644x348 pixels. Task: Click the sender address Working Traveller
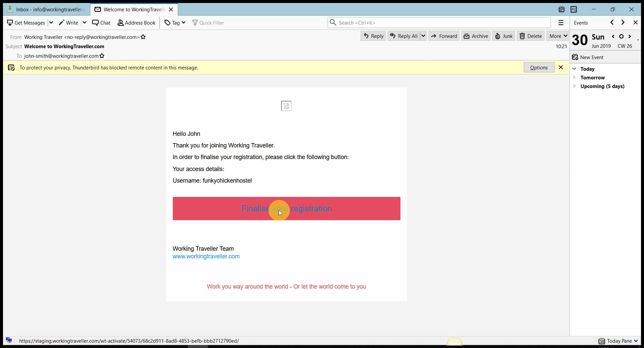82,37
